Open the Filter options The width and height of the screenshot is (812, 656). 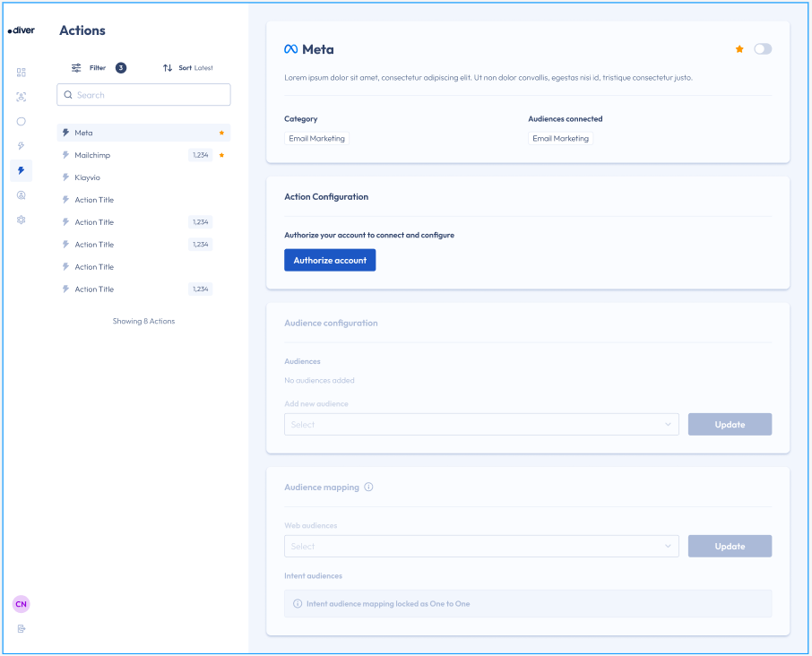tap(97, 68)
